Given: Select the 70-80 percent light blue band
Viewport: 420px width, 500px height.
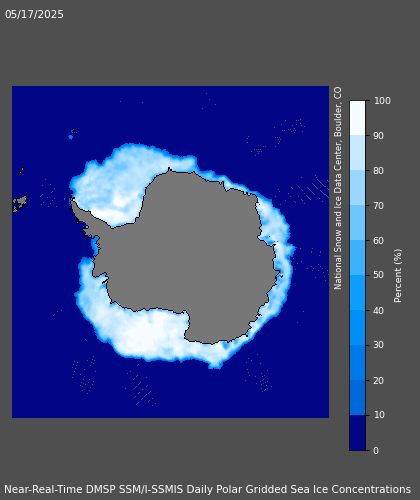Looking at the screenshot, I should [357, 188].
